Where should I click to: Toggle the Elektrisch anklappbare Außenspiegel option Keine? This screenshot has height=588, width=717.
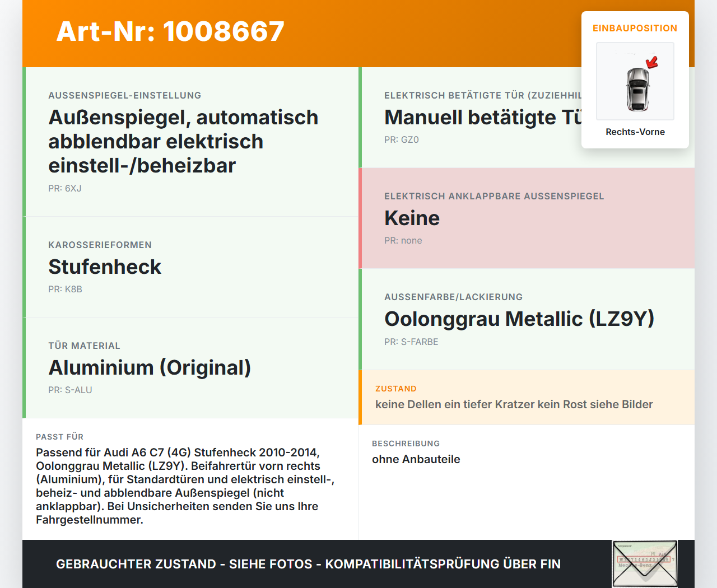[412, 218]
